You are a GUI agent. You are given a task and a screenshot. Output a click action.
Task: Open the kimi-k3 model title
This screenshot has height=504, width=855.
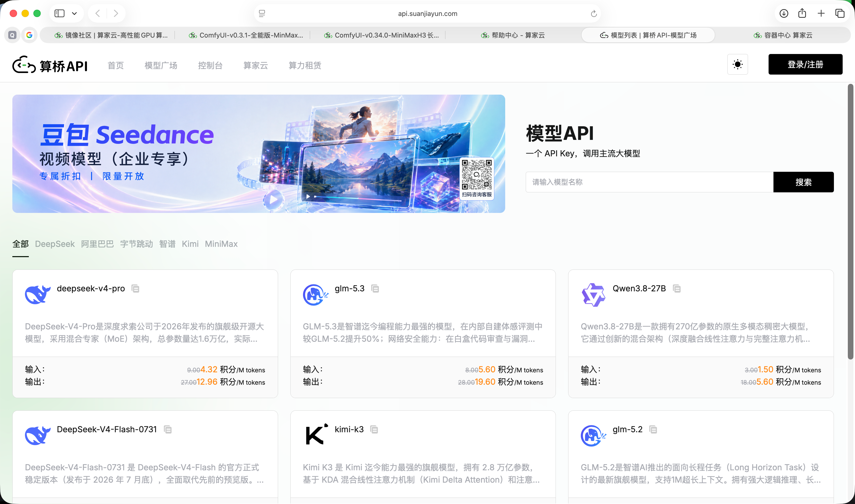349,429
